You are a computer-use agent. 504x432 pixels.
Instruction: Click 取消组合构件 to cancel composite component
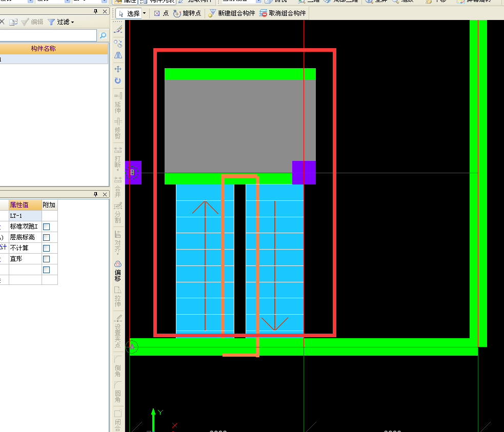[283, 13]
